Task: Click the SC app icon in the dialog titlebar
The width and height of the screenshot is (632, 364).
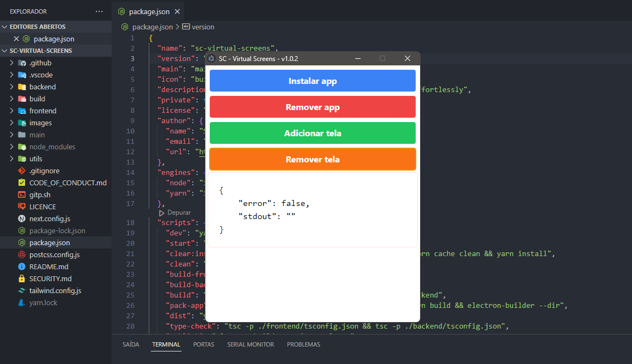Action: click(x=211, y=58)
